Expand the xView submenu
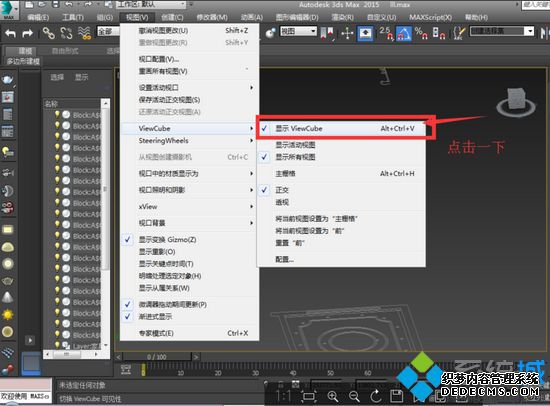 coord(190,206)
